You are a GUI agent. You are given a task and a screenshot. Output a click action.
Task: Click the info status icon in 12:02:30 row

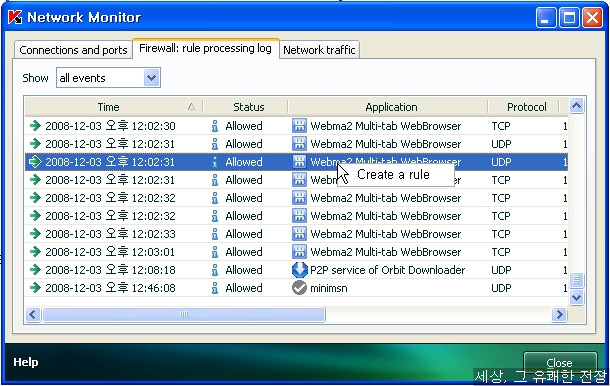click(215, 126)
